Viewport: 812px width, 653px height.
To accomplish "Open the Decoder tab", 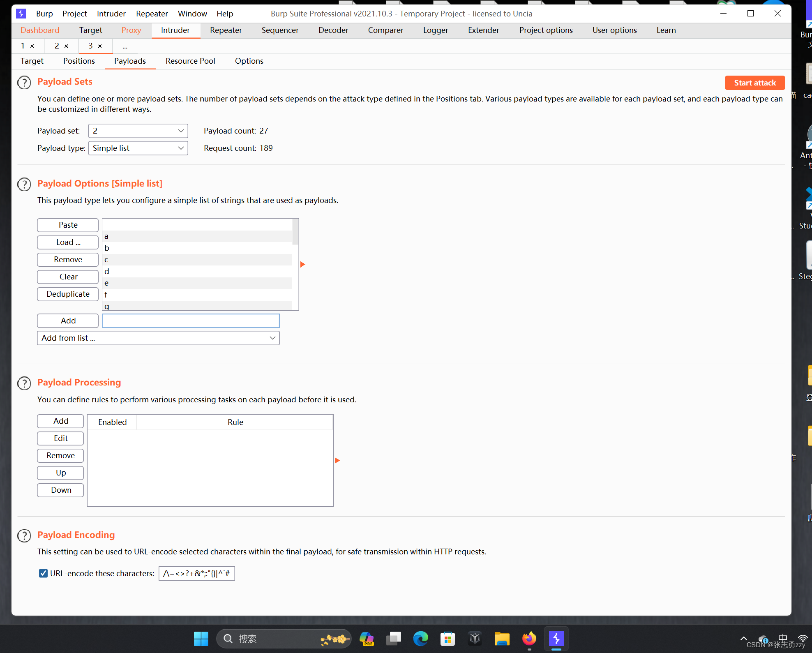I will tap(333, 30).
